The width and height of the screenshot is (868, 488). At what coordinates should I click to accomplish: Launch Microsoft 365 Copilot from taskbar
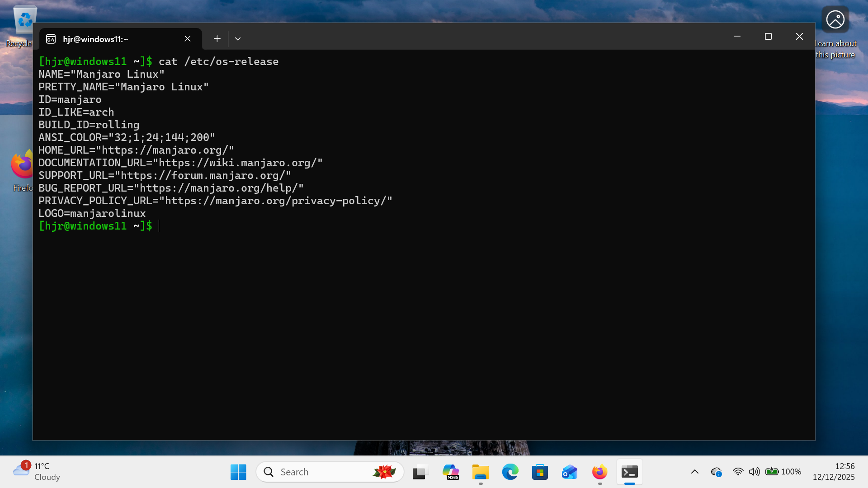point(450,472)
